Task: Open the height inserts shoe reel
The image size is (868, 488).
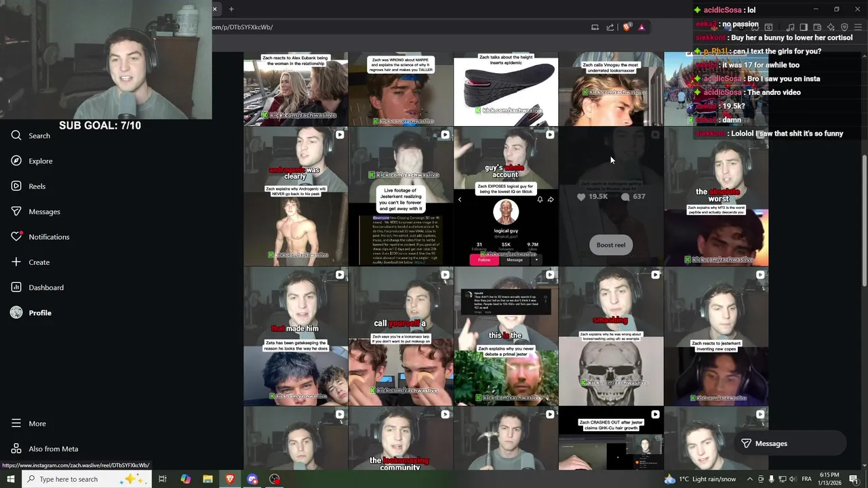Action: click(506, 89)
